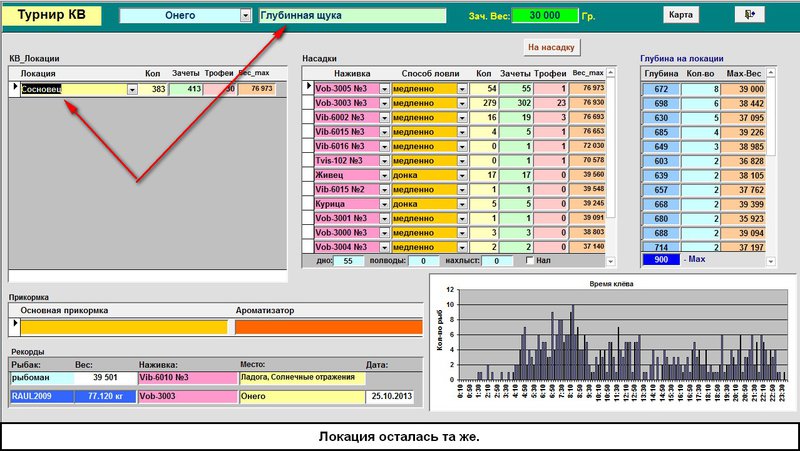The height and width of the screenshot is (451, 800).
Task: Click the полводы value field
Action: pos(423,261)
